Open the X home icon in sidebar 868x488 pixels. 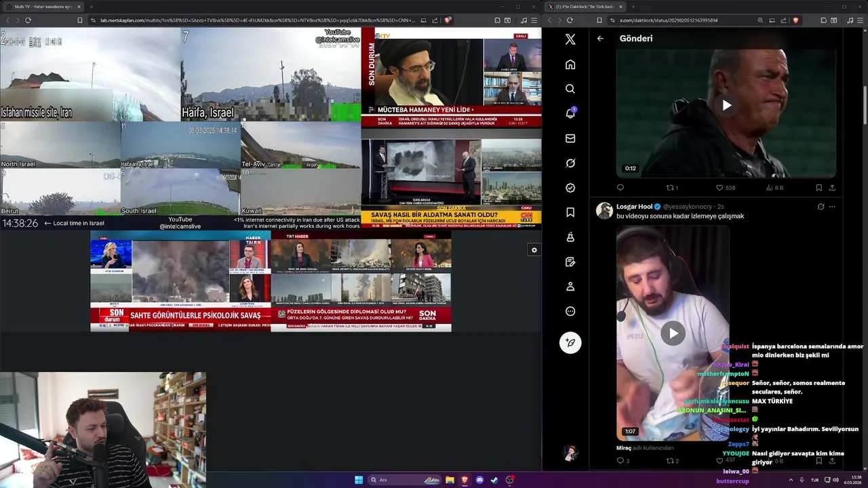click(570, 64)
